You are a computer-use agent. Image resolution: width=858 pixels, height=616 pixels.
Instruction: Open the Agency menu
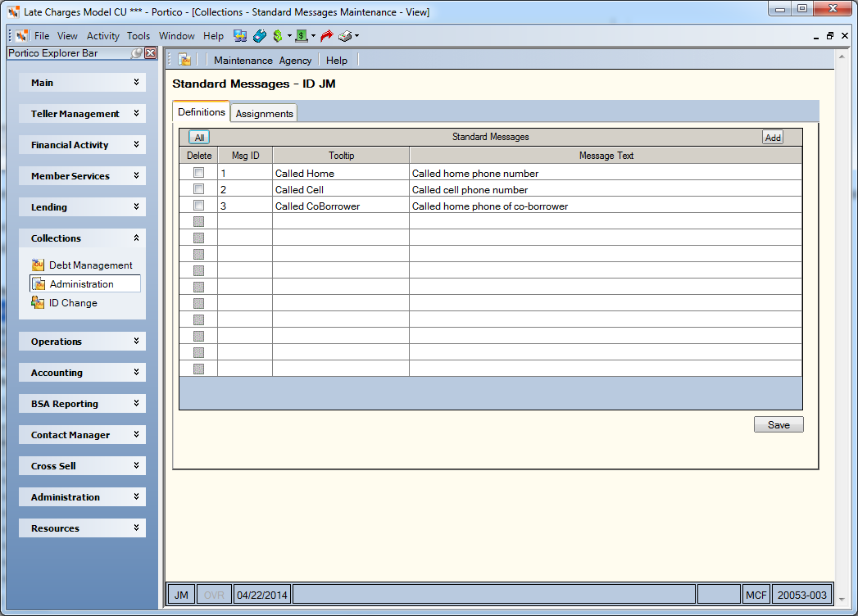click(295, 61)
